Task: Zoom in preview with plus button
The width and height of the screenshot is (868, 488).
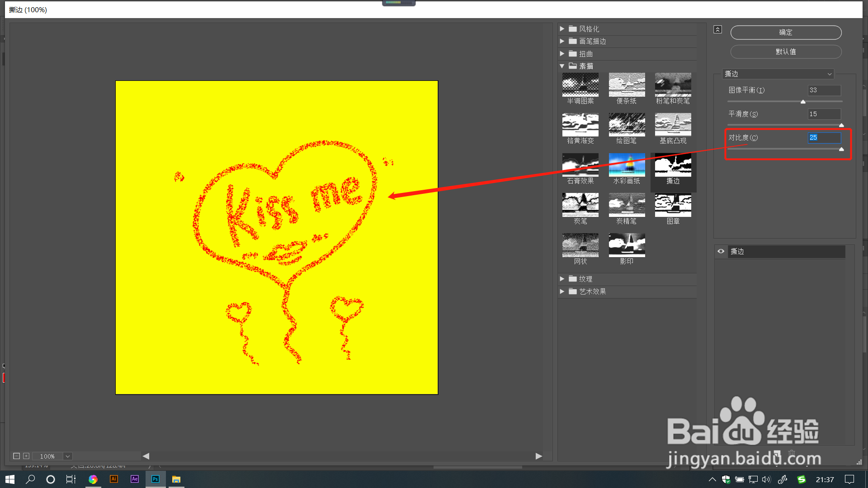Action: [26, 456]
